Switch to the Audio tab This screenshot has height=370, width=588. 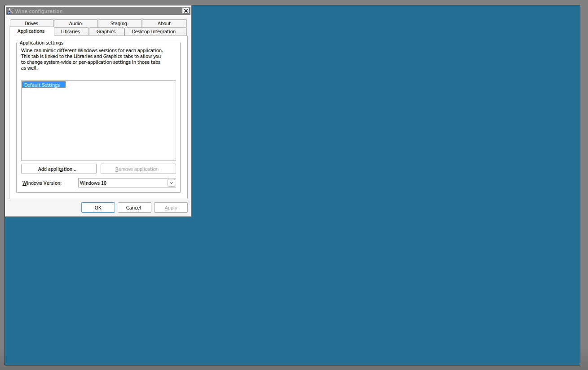click(x=75, y=23)
